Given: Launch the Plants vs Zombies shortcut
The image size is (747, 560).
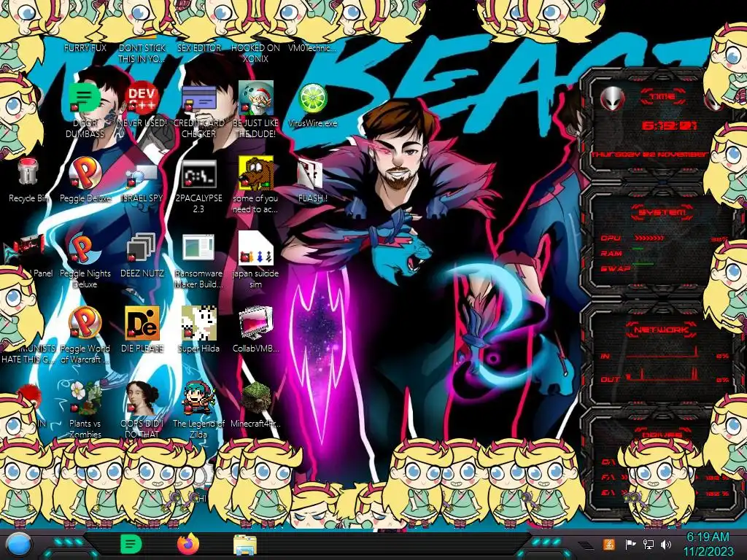Looking at the screenshot, I should 85,398.
